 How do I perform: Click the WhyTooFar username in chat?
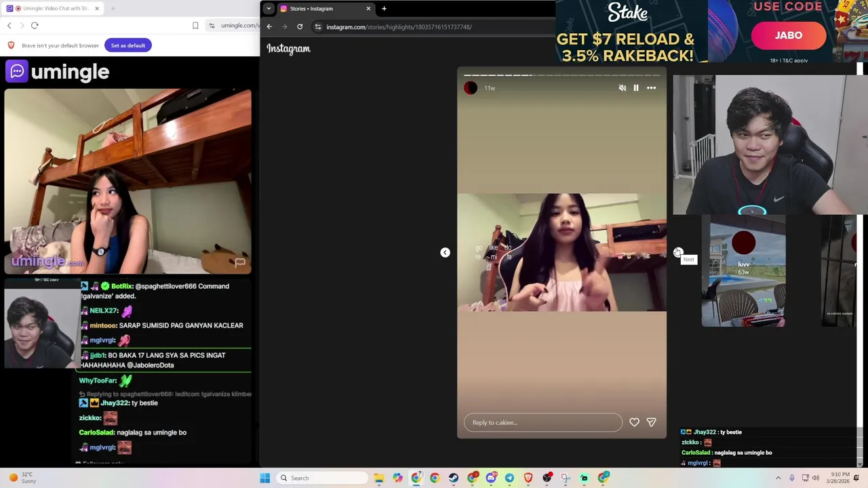98,381
